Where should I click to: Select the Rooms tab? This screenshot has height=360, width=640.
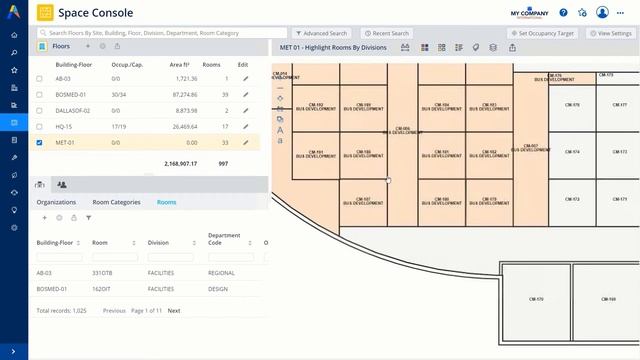pos(167,202)
